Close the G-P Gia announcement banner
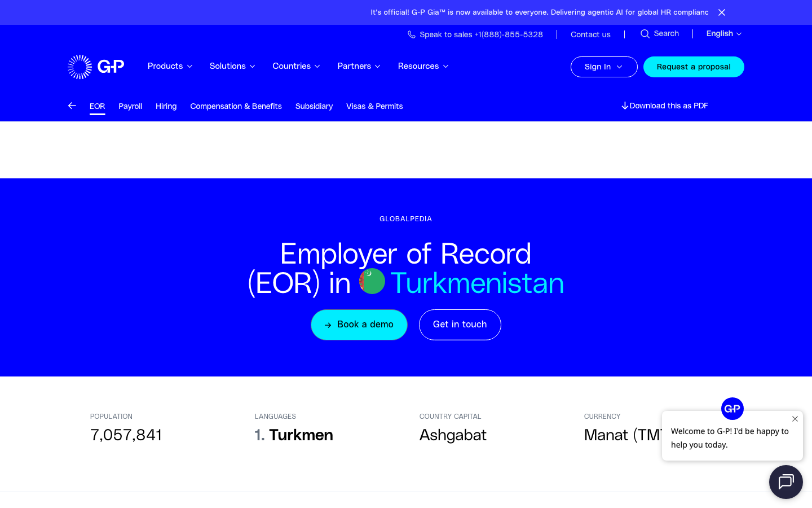This screenshot has width=812, height=508. coord(722,12)
